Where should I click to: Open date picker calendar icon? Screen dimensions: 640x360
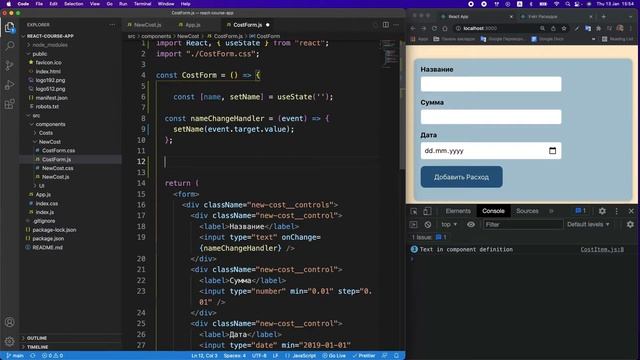coord(552,151)
